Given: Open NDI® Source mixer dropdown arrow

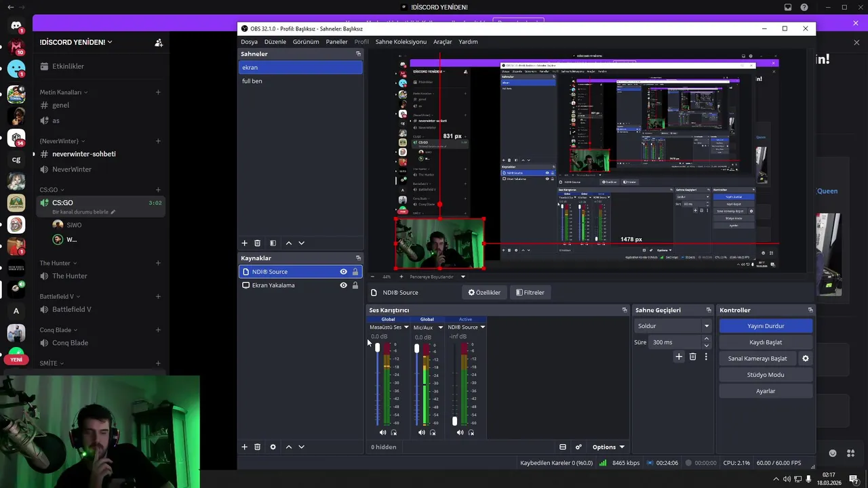Looking at the screenshot, I should [482, 327].
